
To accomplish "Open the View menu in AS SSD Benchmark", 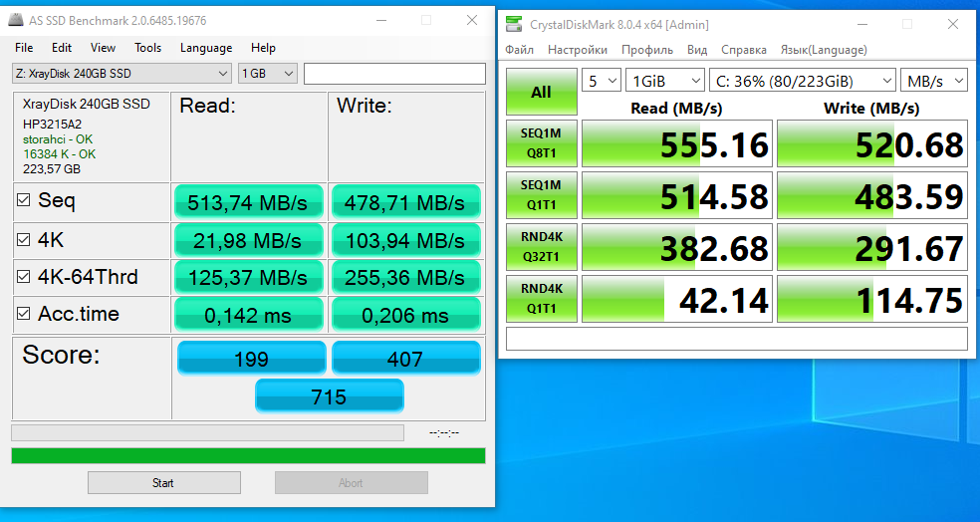I will 103,48.
